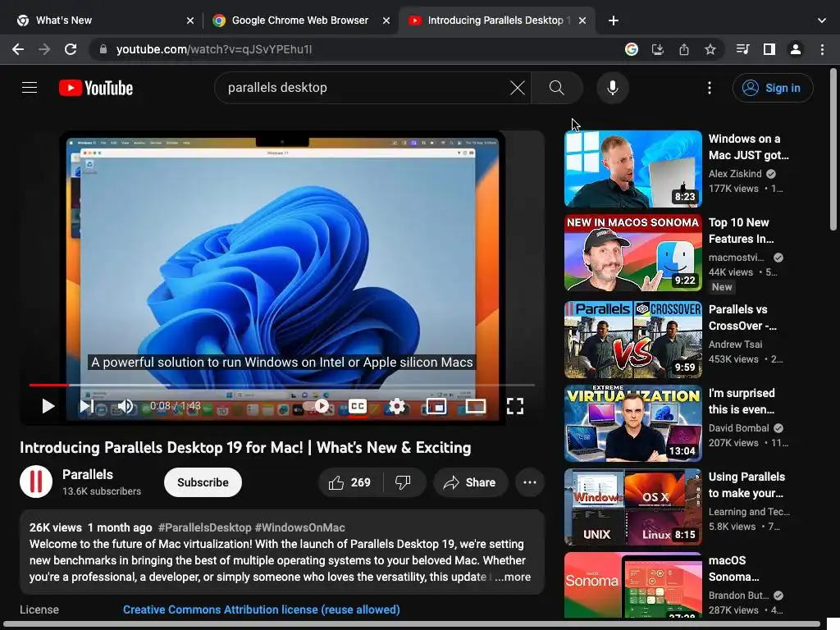Viewport: 840px width, 630px height.
Task: Open the media controls toolbar icon
Action: pyautogui.click(x=742, y=49)
